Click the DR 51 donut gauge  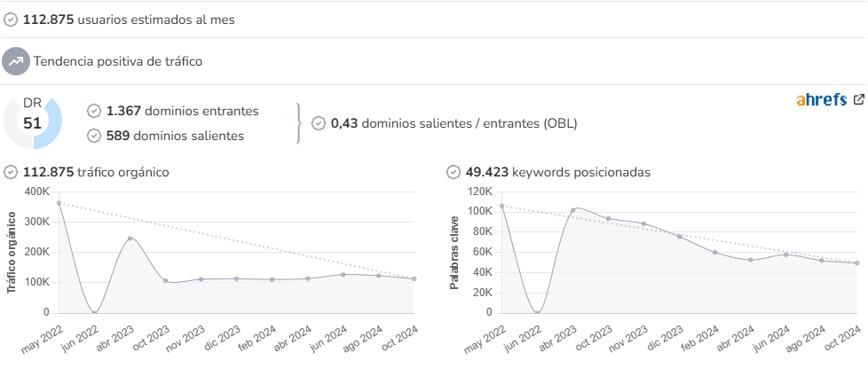pyautogui.click(x=33, y=123)
